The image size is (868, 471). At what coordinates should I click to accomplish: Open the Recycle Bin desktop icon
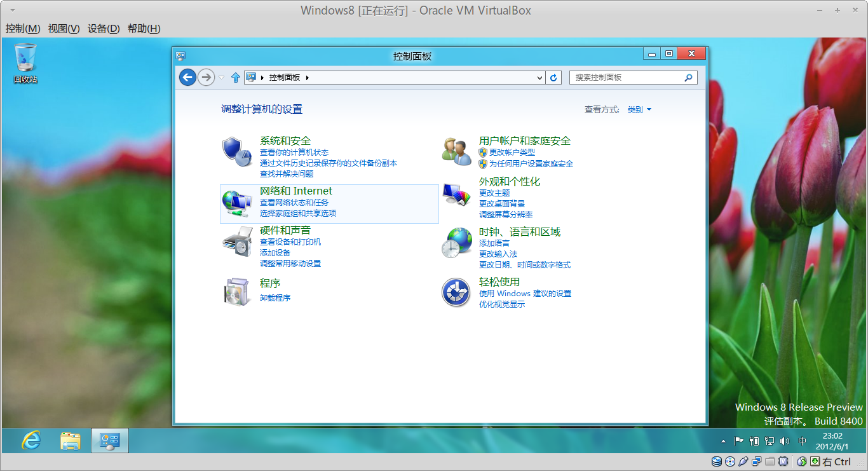pyautogui.click(x=25, y=63)
